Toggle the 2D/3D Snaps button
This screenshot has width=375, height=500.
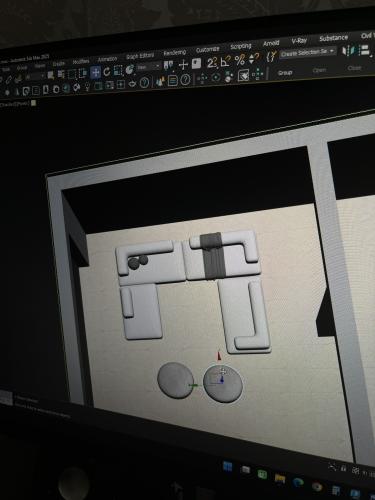click(x=212, y=62)
